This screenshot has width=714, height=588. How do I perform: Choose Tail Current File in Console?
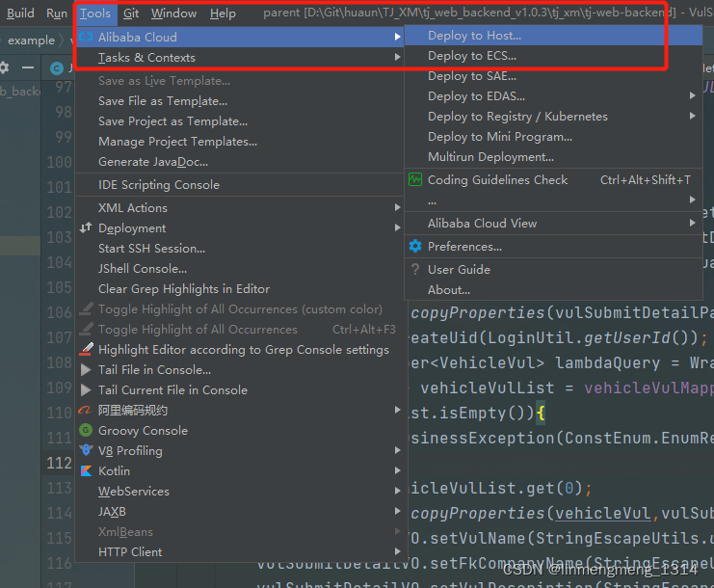[240, 389]
